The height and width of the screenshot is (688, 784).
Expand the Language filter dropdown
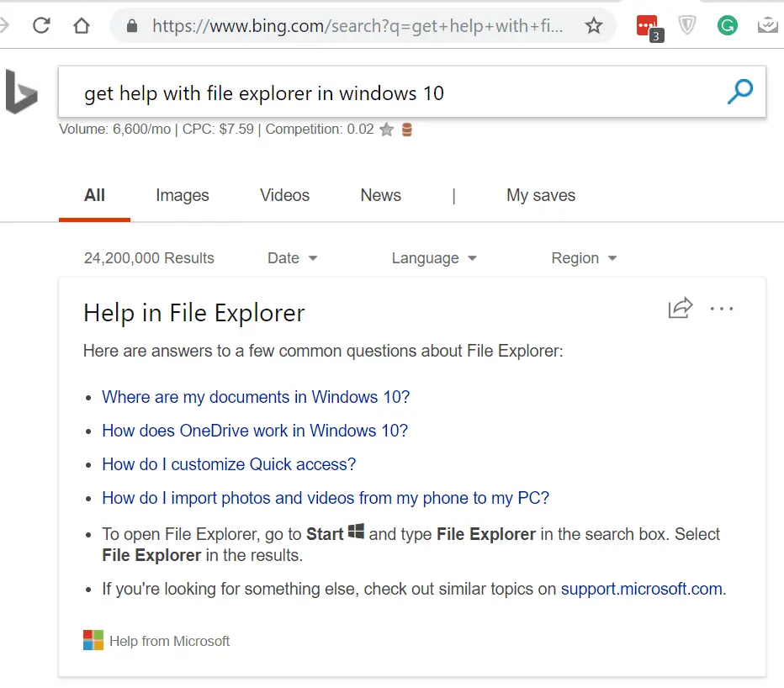pos(434,258)
